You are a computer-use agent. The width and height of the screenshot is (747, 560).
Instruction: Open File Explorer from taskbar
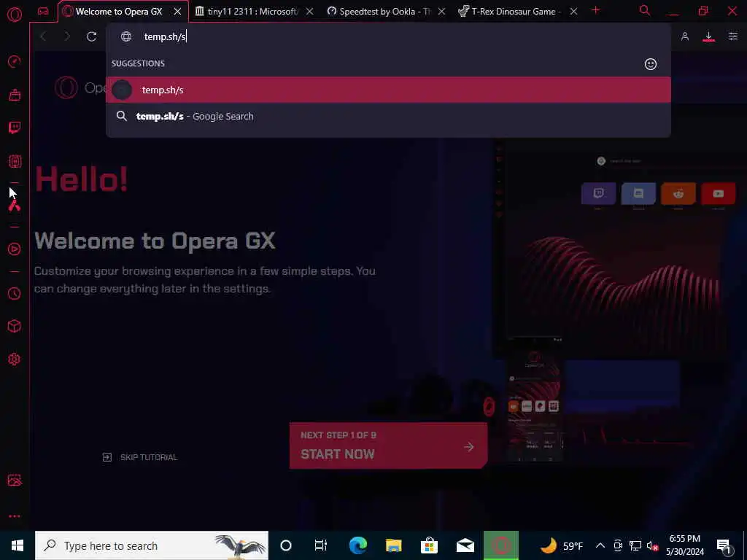coord(393,545)
